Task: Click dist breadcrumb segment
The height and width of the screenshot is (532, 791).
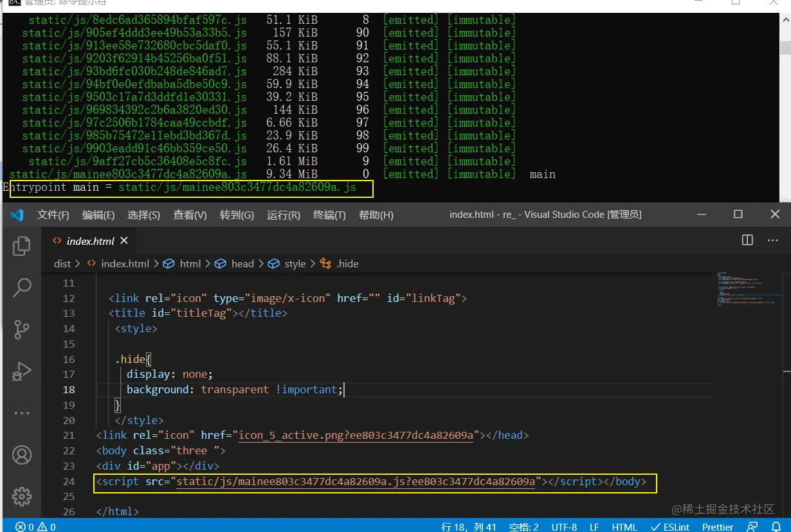Action: click(x=62, y=263)
